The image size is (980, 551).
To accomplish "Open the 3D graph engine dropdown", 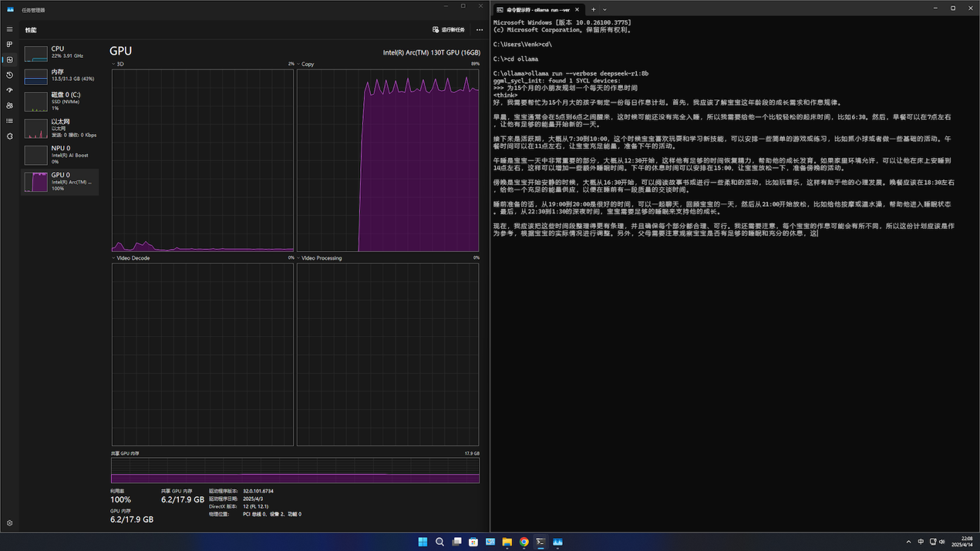I will pos(119,64).
